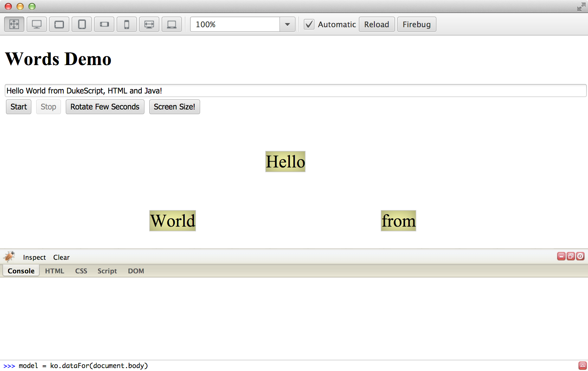Screen dimensions: 588x371
Task: Click the 'Hello' word tag
Action: (x=285, y=162)
